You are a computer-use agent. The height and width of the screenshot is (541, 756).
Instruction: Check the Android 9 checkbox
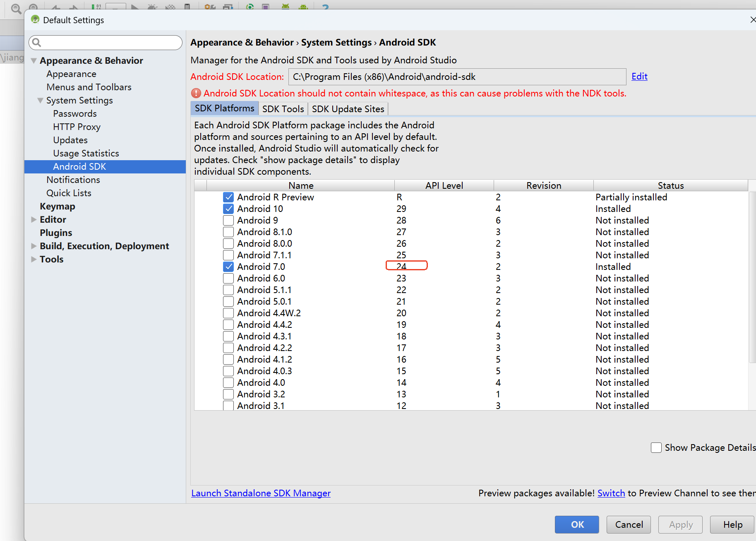228,220
